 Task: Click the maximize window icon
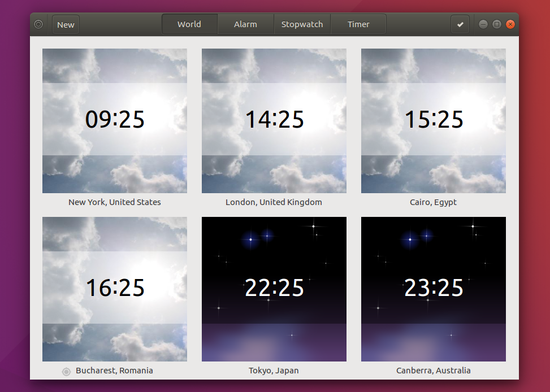pos(497,24)
